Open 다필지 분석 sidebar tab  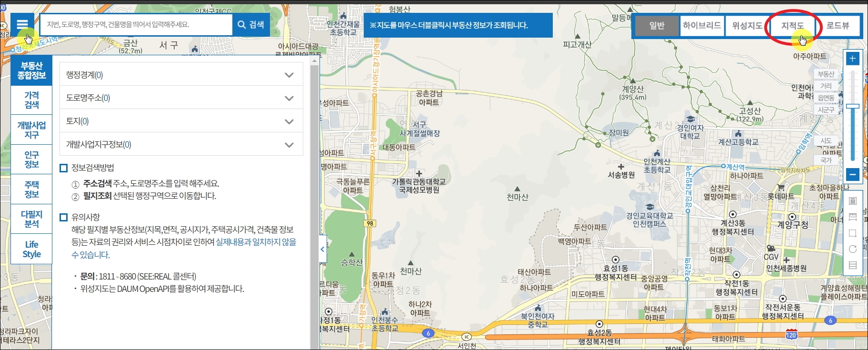coord(31,219)
